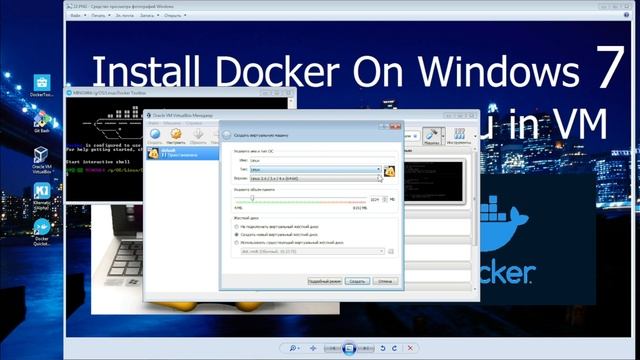Delete the photo with the red X icon

pyautogui.click(x=410, y=348)
